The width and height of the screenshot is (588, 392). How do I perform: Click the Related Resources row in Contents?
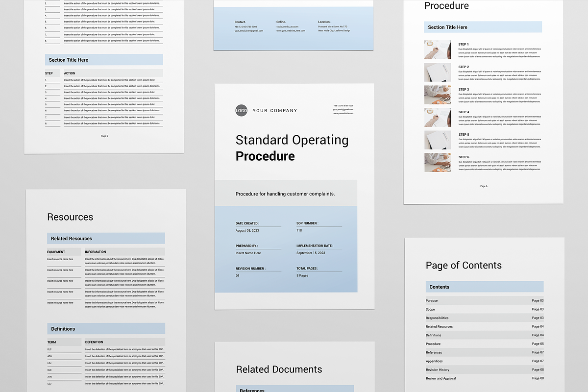(485, 327)
